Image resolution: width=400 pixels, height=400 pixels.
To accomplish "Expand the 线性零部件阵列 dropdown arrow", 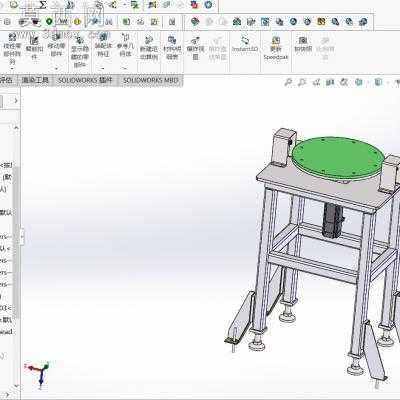I will click(x=12, y=69).
